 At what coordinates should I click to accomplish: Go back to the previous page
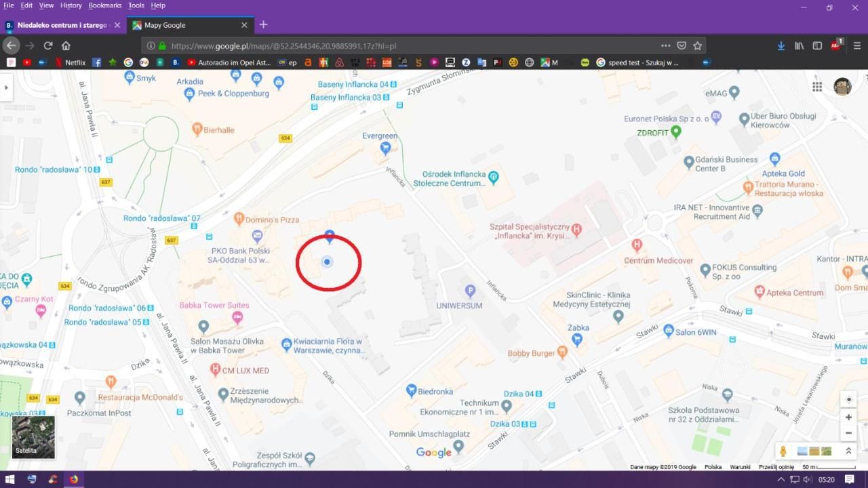[x=11, y=45]
